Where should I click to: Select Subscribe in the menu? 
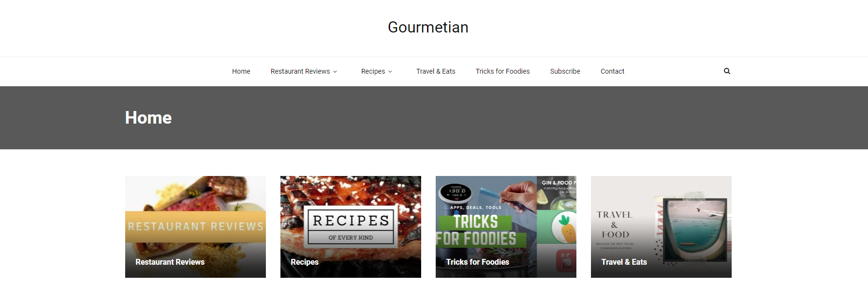565,71
